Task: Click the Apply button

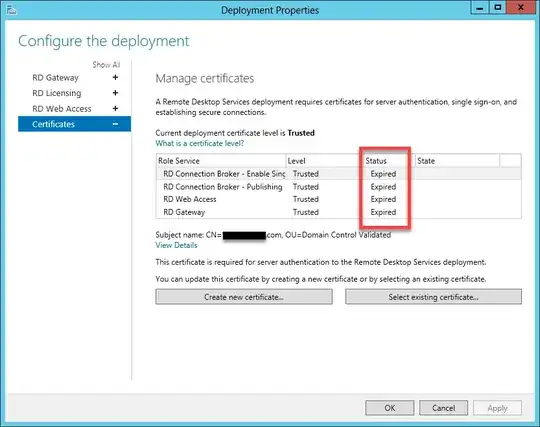Action: pyautogui.click(x=497, y=408)
